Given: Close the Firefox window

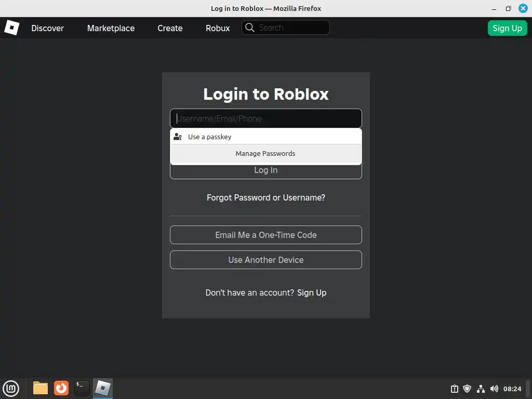Looking at the screenshot, I should pyautogui.click(x=523, y=8).
